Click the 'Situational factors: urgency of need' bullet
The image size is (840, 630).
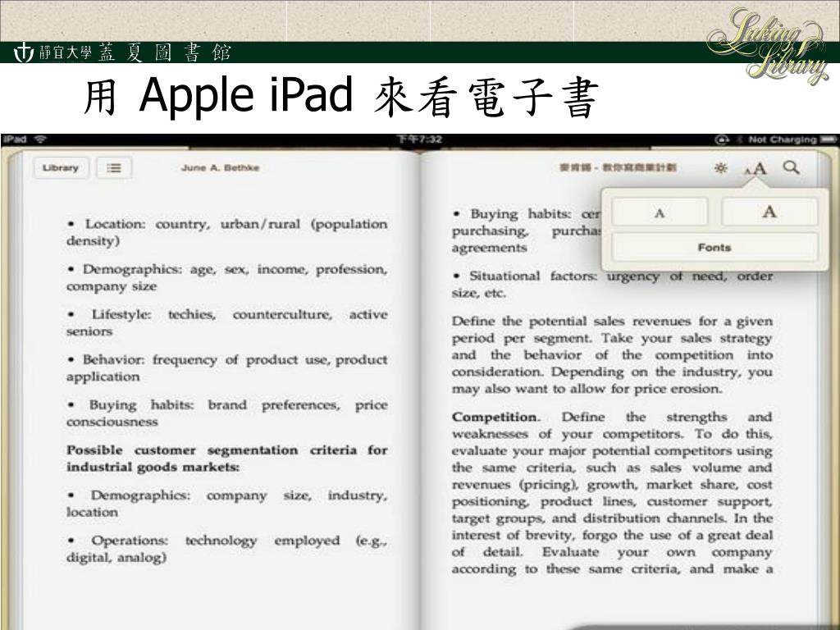pos(612,284)
